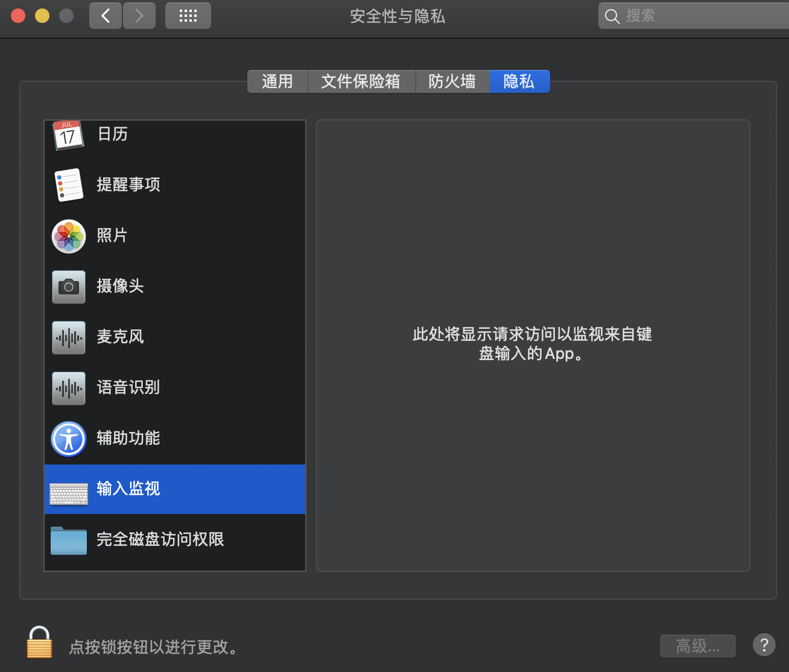The width and height of the screenshot is (789, 672).
Task: Switch to the Firewall (防火墙) tab
Action: coord(452,81)
